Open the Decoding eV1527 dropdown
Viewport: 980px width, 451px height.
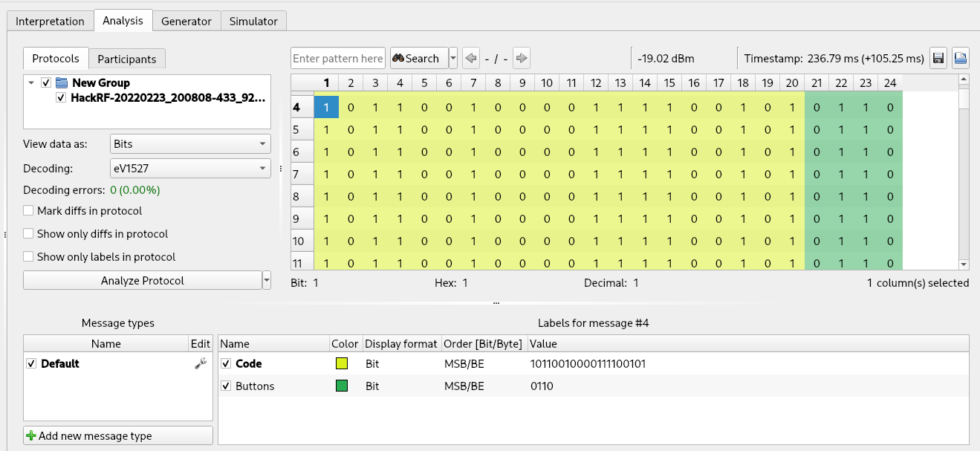point(190,169)
